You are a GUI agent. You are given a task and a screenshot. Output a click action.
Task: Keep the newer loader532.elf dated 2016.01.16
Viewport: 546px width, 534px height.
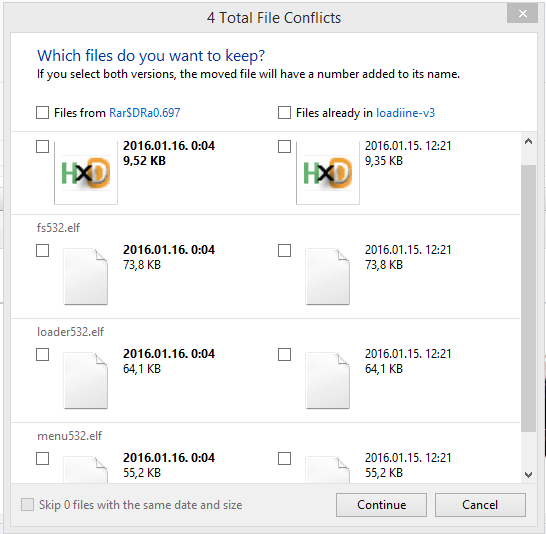[x=42, y=354]
